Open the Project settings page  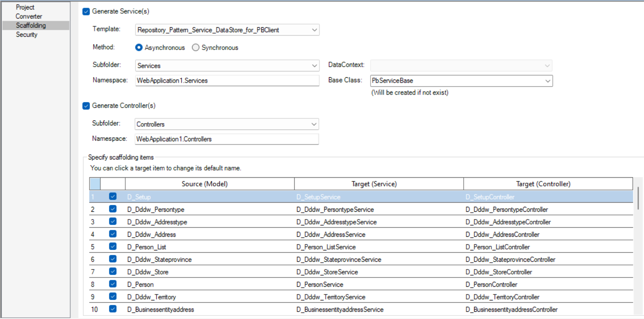click(x=25, y=7)
